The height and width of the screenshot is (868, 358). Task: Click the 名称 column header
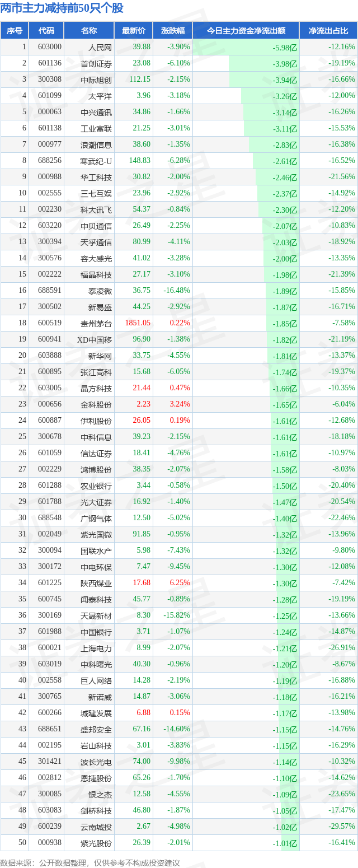[x=89, y=30]
